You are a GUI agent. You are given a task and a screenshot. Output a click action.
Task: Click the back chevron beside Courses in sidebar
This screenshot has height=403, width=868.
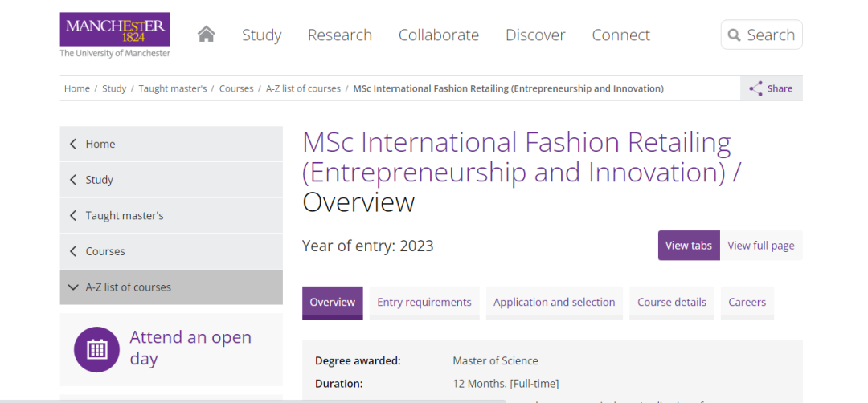coord(74,251)
